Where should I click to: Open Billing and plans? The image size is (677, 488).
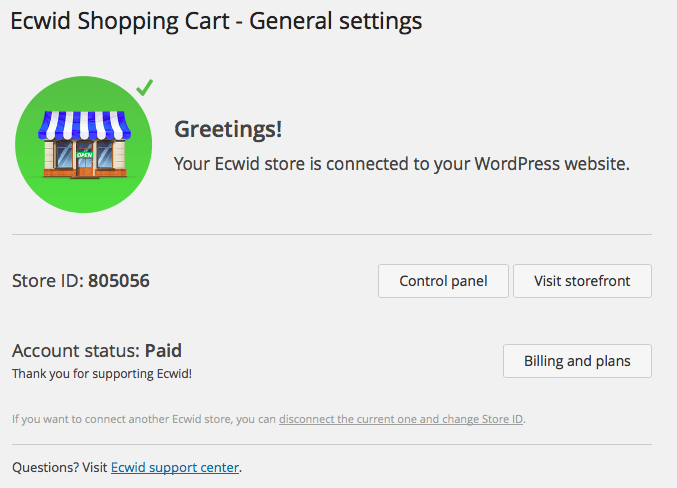tap(577, 361)
